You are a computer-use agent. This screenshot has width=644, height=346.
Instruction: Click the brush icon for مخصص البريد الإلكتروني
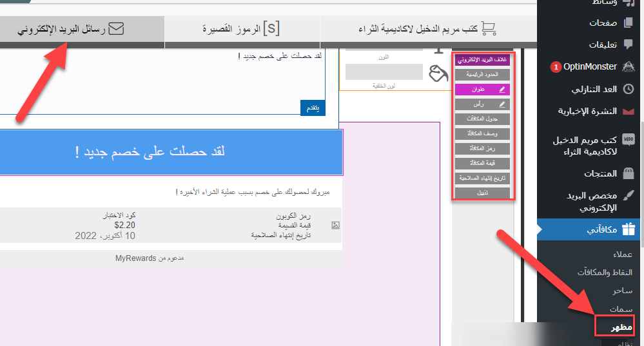628,195
